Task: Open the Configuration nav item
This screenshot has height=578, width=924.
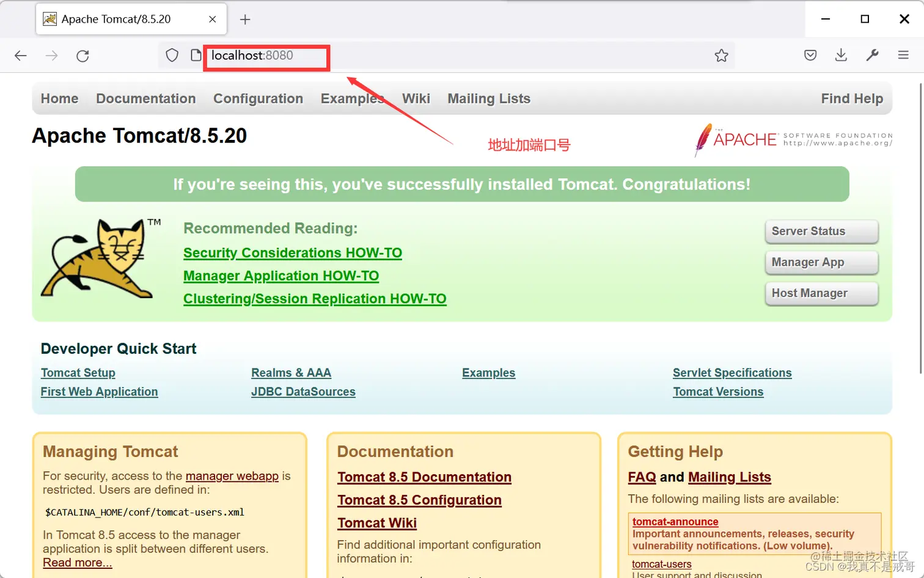Action: 258,98
